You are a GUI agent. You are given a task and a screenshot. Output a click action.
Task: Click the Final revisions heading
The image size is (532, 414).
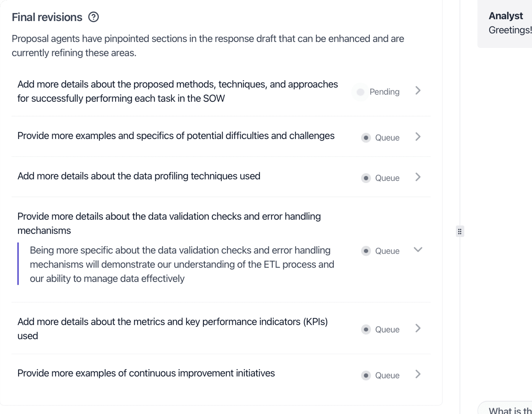click(47, 17)
